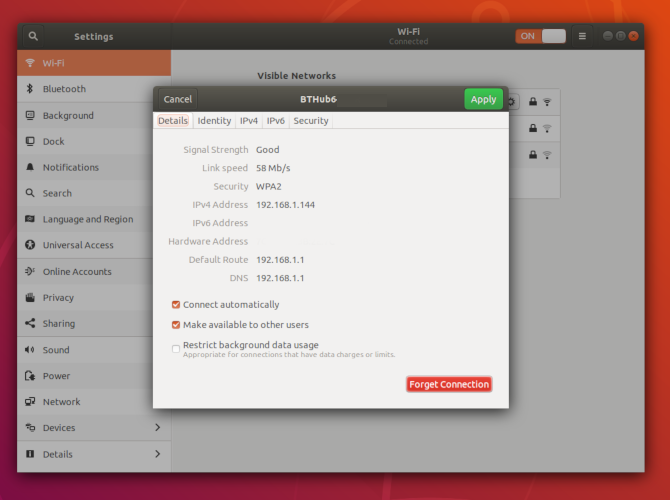This screenshot has height=500, width=670.
Task: Click the Power battery icon
Action: 30,376
